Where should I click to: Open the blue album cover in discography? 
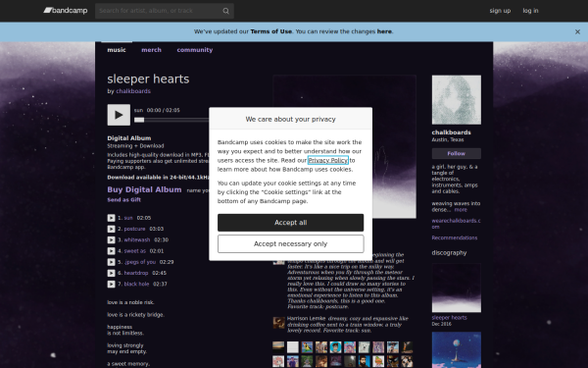pyautogui.click(x=457, y=350)
